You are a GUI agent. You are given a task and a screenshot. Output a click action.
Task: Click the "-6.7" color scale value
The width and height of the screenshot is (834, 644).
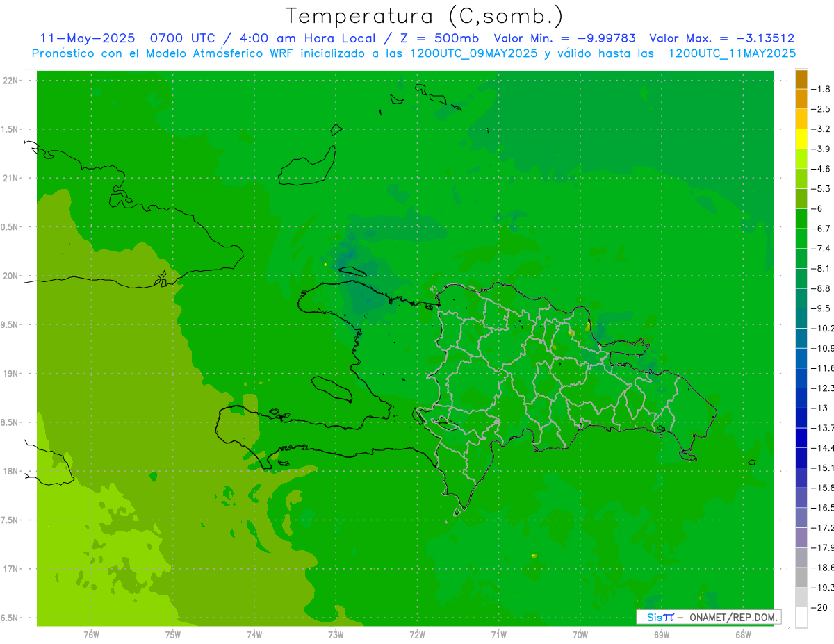(x=821, y=229)
